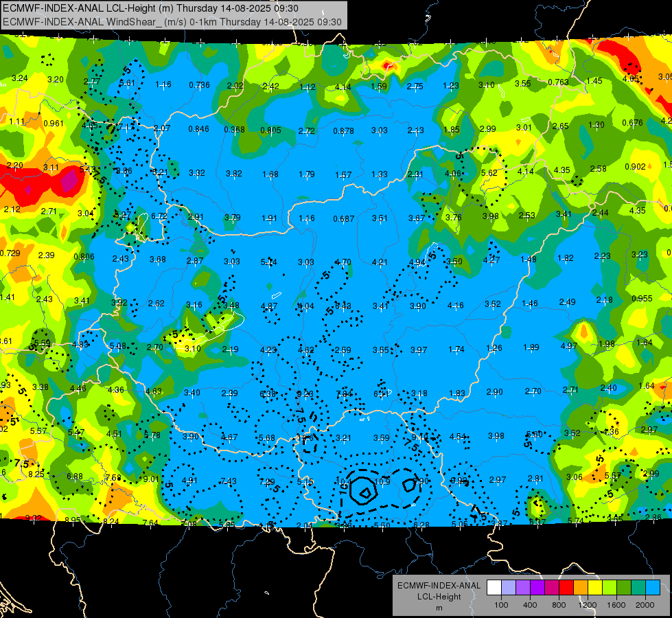This screenshot has height=618, width=672.
Task: Click the blue legend color swatch
Action: click(x=653, y=588)
